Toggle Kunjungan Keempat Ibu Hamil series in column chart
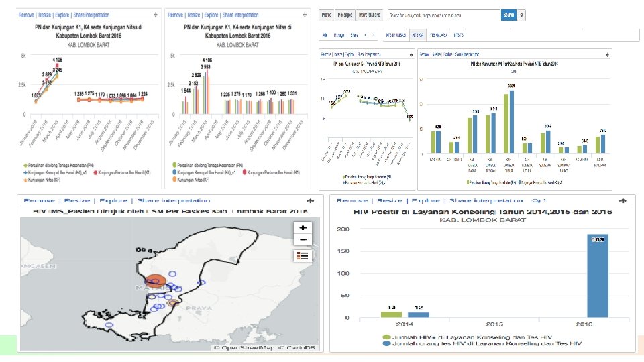The width and height of the screenshot is (644, 362). point(204,173)
